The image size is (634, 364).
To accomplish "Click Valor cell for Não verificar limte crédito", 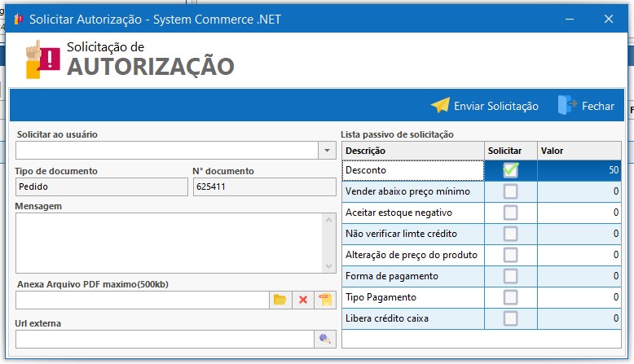I will tap(579, 234).
